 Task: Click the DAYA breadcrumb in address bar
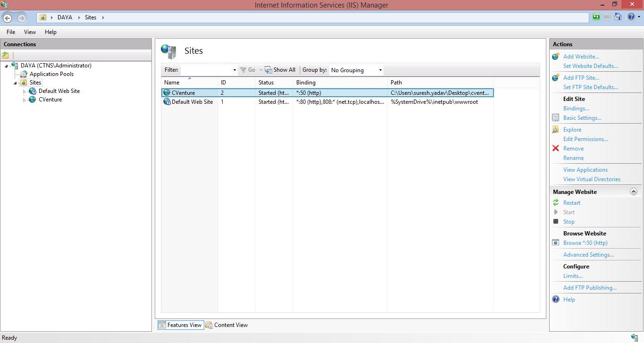[x=65, y=17]
